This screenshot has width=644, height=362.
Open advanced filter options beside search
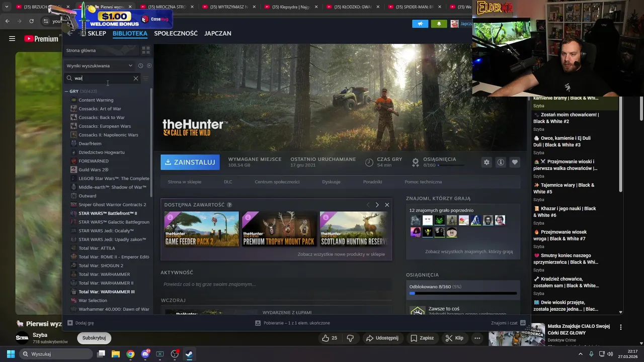point(146,78)
